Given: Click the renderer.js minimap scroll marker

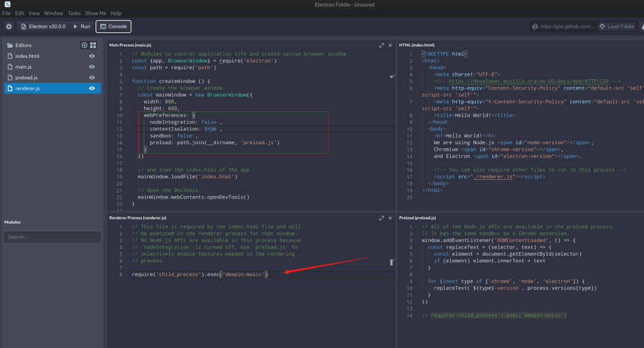Looking at the screenshot, I should (x=392, y=262).
